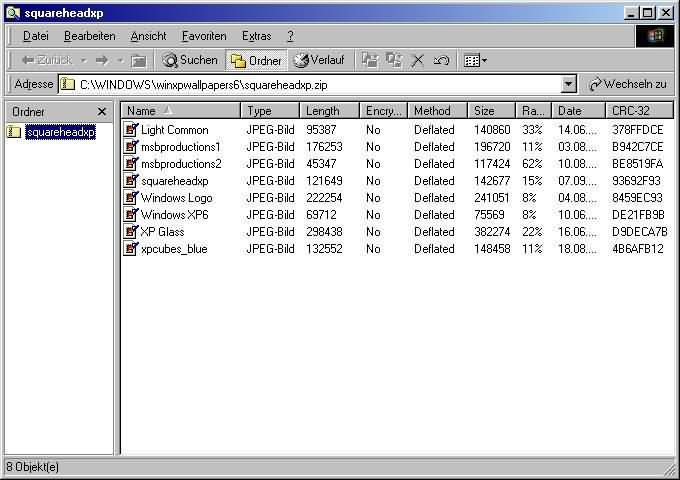Click the address path input field
The height and width of the screenshot is (480, 680).
311,84
